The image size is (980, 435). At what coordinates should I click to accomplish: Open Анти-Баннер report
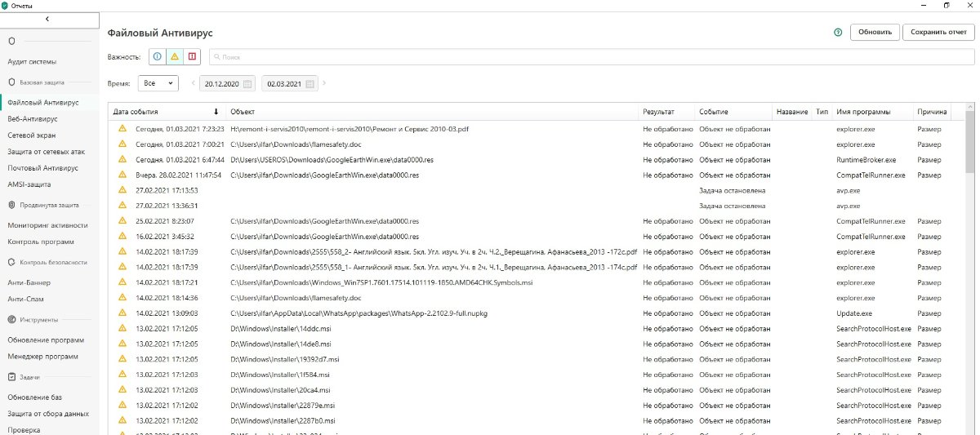[31, 282]
